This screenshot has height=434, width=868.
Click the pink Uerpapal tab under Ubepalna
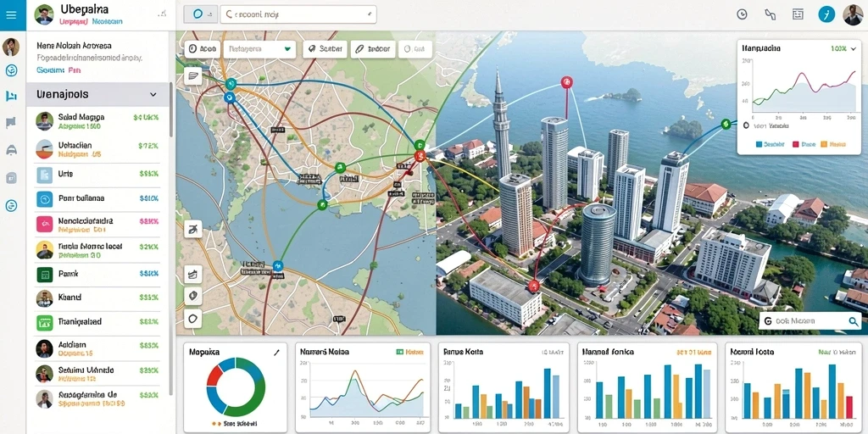[x=73, y=21]
